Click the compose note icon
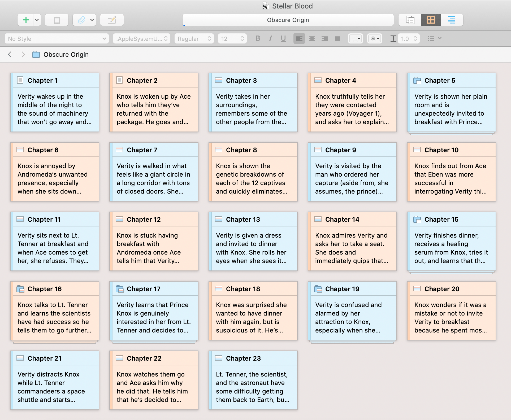The image size is (511, 420). pos(112,20)
